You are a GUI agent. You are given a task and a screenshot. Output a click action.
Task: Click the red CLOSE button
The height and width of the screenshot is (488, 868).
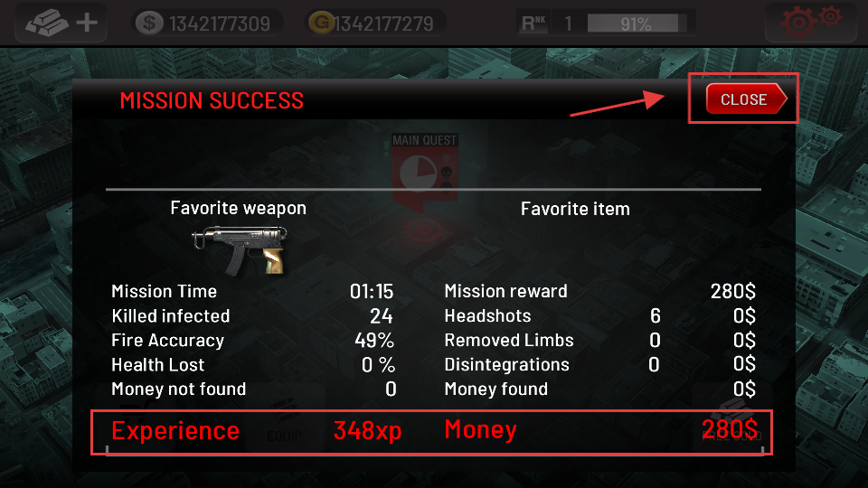point(746,99)
